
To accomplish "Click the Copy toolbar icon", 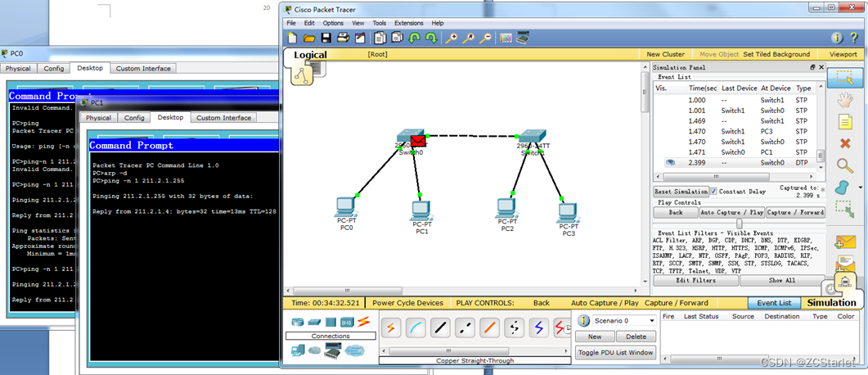I will tap(380, 38).
